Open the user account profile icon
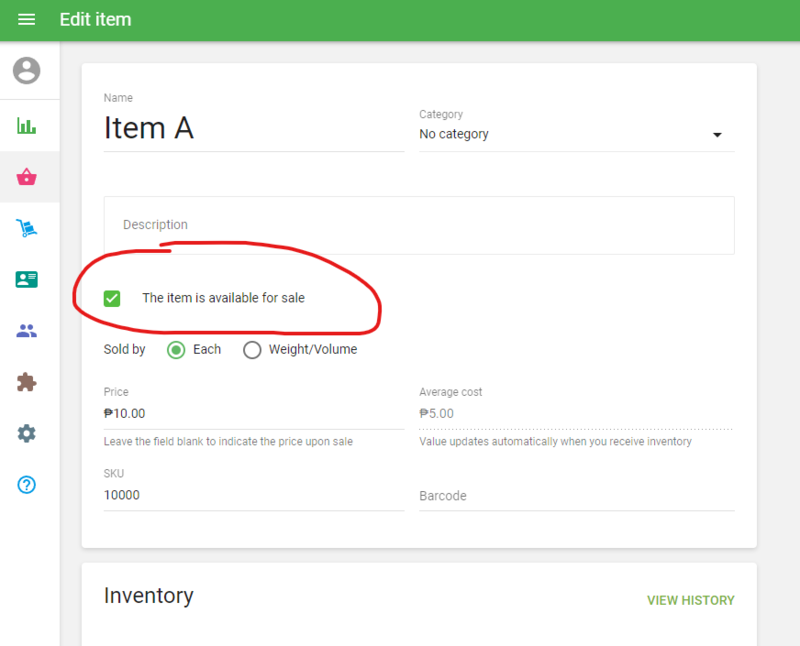 point(27,71)
